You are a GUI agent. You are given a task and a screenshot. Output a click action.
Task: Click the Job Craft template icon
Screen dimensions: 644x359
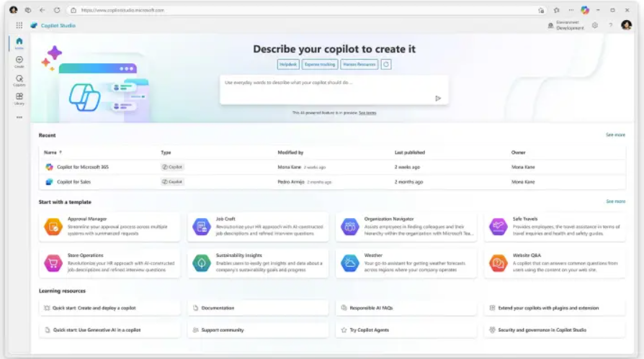(202, 227)
